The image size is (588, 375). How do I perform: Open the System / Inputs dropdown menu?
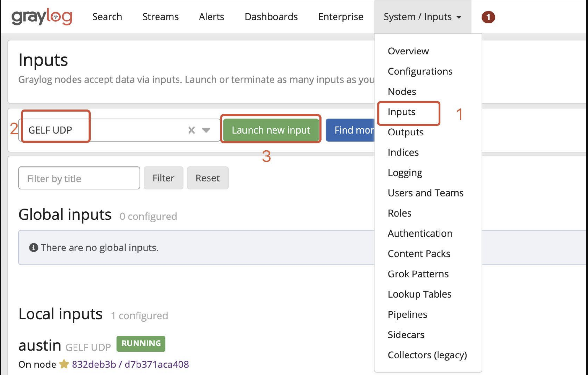[x=422, y=17]
